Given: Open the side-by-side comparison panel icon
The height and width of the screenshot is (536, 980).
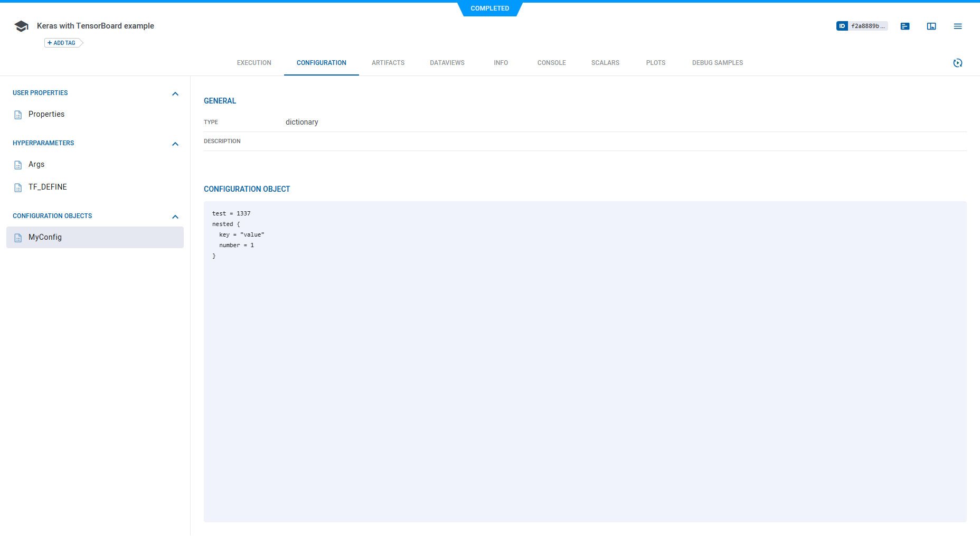Looking at the screenshot, I should click(x=931, y=26).
